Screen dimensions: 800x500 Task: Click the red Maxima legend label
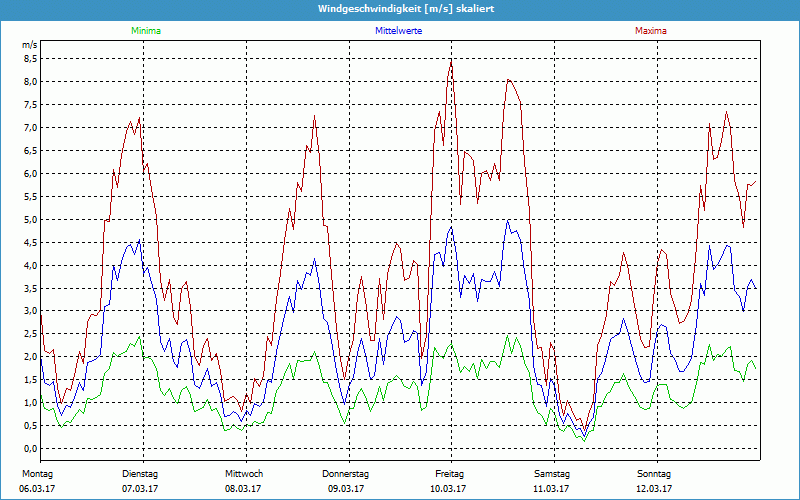pyautogui.click(x=651, y=31)
